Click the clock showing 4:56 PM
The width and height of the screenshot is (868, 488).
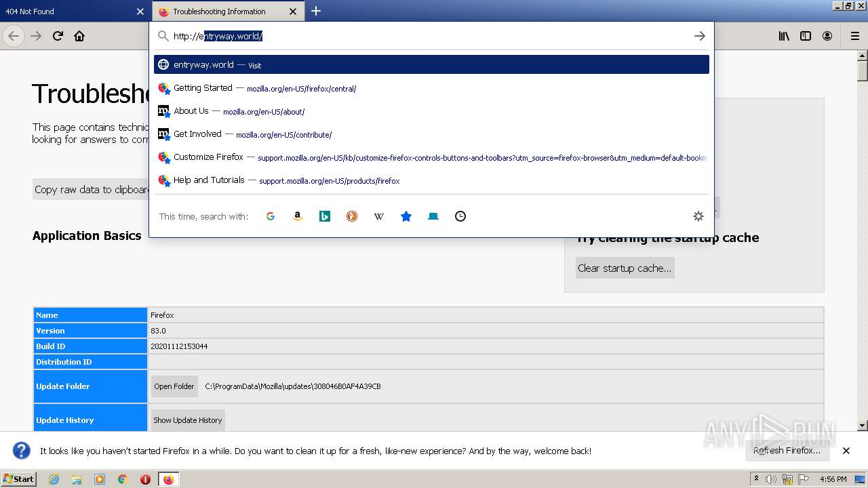833,479
